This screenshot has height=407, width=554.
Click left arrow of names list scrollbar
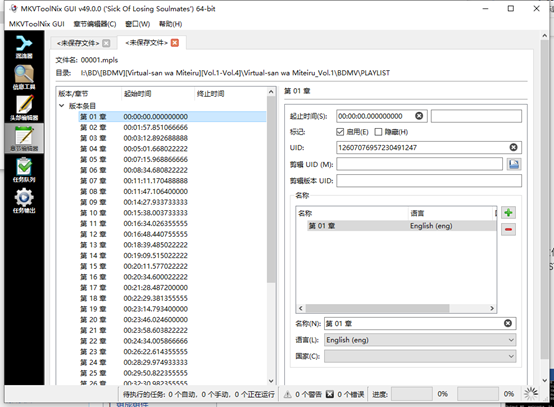tap(300, 308)
